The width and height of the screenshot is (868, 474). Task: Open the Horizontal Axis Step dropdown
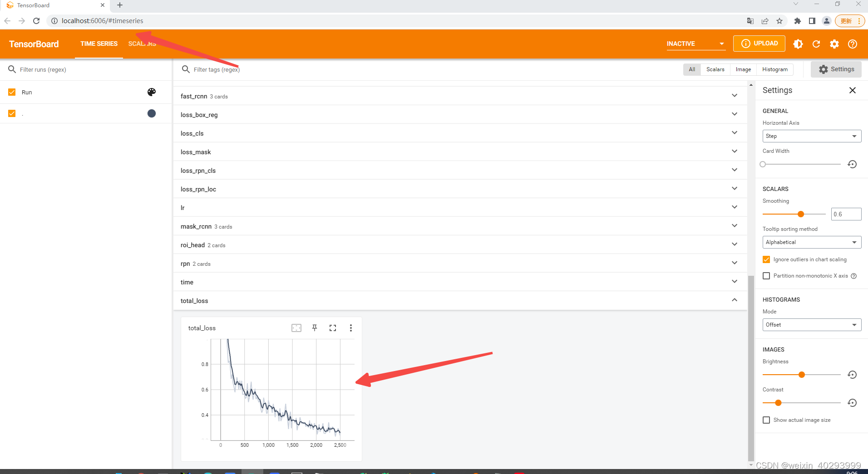(812, 136)
